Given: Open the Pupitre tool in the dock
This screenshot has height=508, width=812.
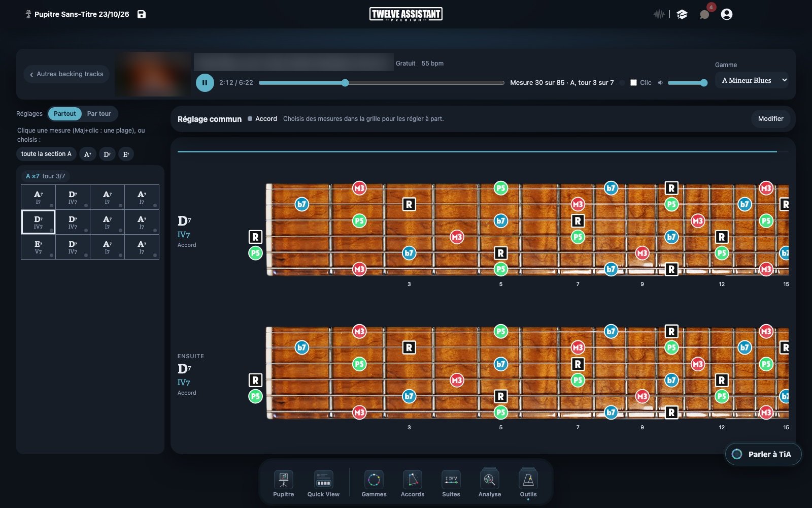Looking at the screenshot, I should point(284,484).
